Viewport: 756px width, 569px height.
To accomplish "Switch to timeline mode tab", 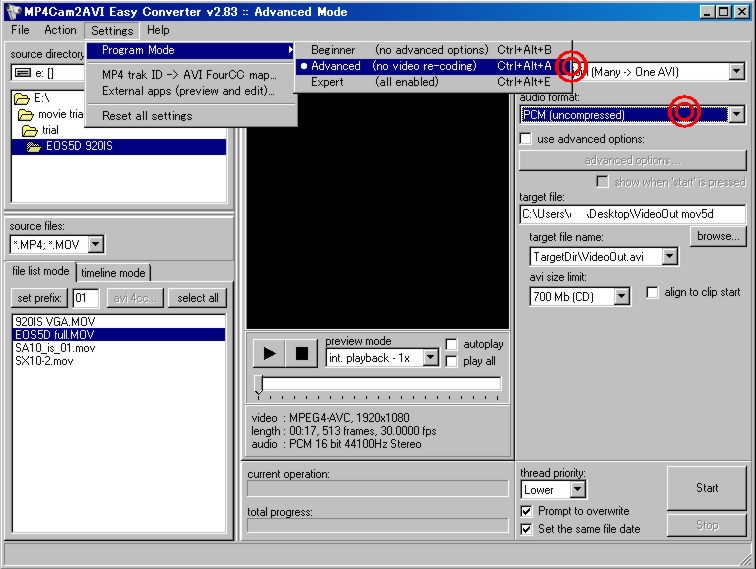I will (113, 273).
